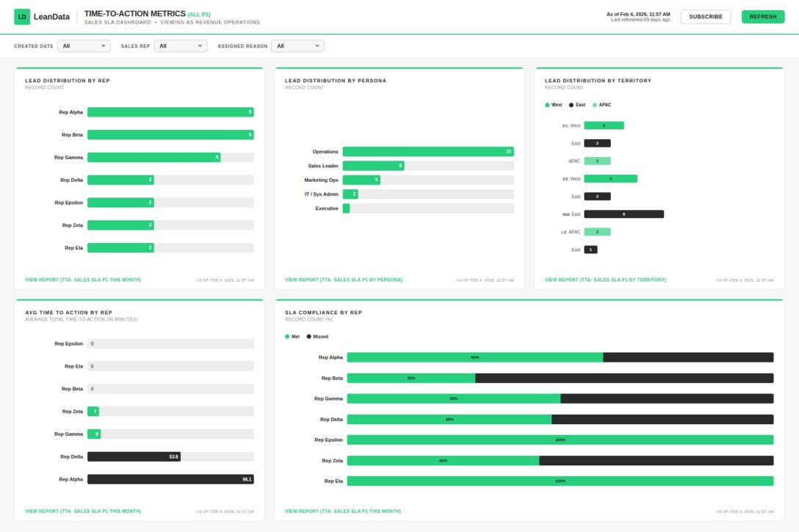Open the Sales SLA P1 by Territory report link
Viewport: 799px width, 532px height.
point(604,280)
